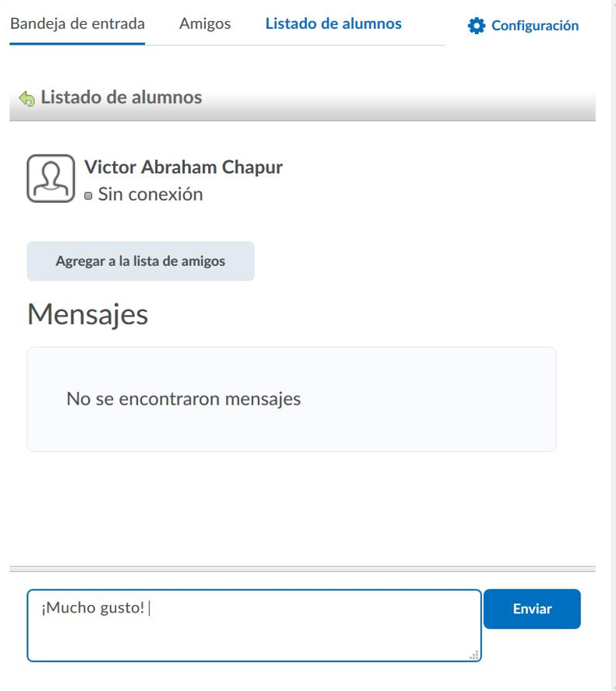
Task: Click the Listado de alumnos header title
Action: pyautogui.click(x=121, y=97)
